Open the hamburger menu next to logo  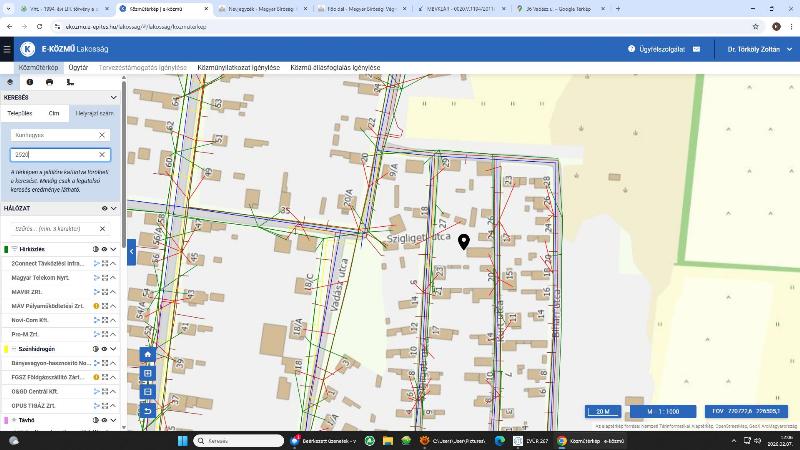[x=8, y=49]
